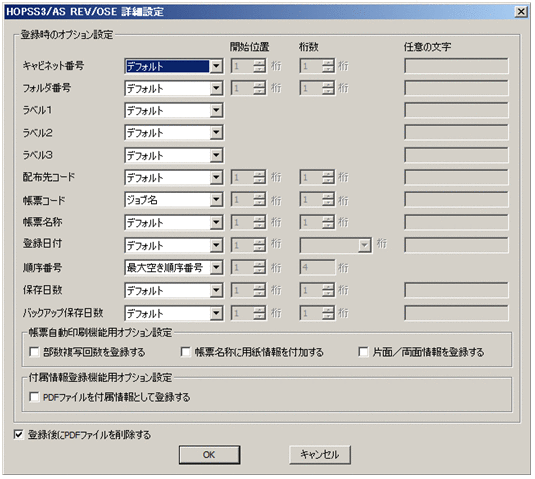Click 登録日付 start position spinner
535x479 pixels.
pos(248,245)
